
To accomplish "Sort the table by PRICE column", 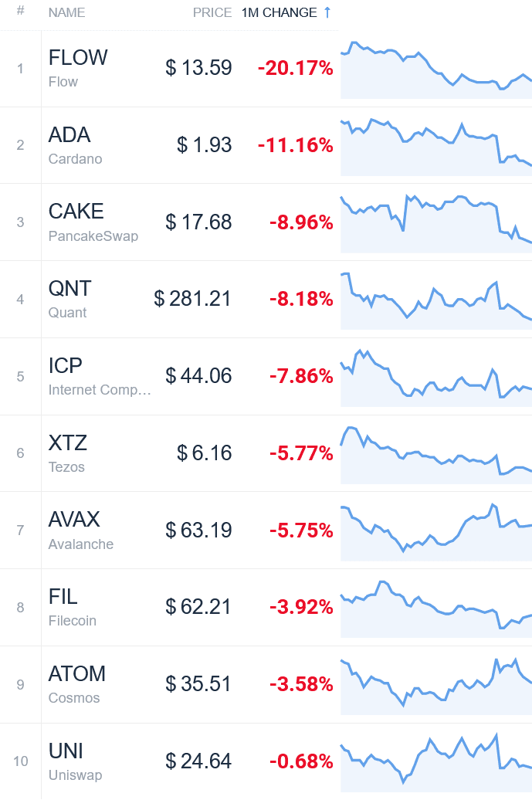I will point(212,12).
